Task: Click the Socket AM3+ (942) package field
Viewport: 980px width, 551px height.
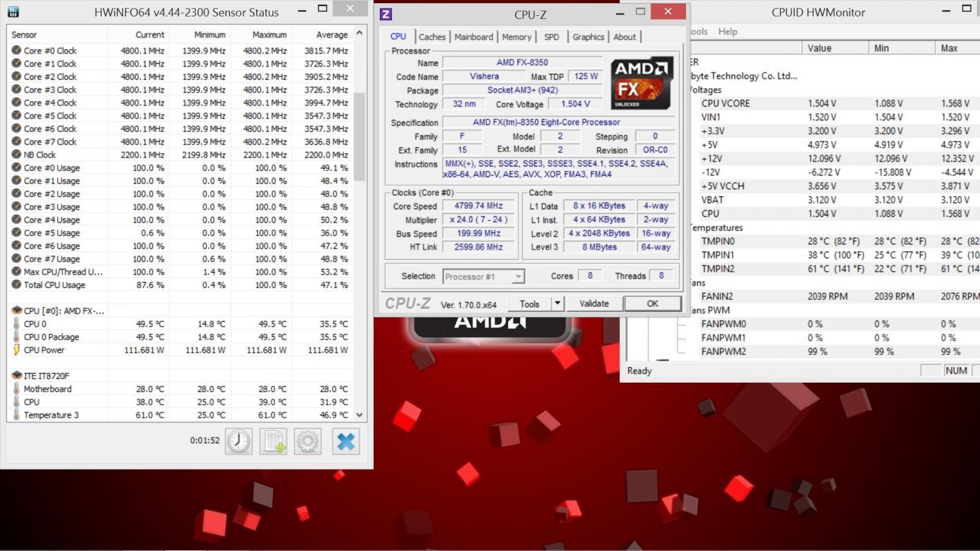Action: pos(522,90)
